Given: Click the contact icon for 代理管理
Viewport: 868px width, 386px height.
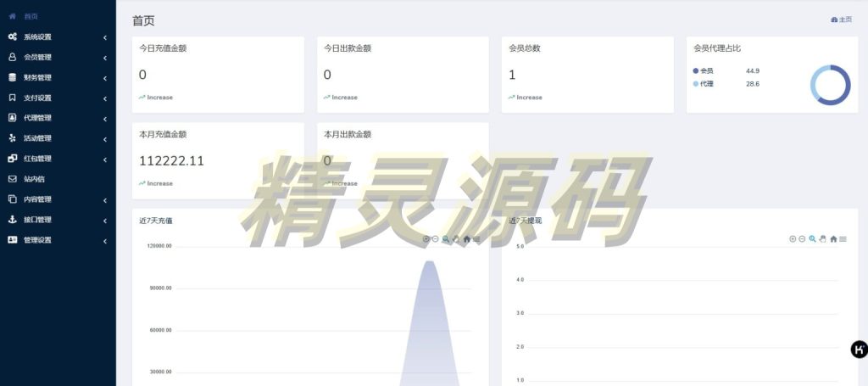Looking at the screenshot, I should pyautogui.click(x=12, y=117).
